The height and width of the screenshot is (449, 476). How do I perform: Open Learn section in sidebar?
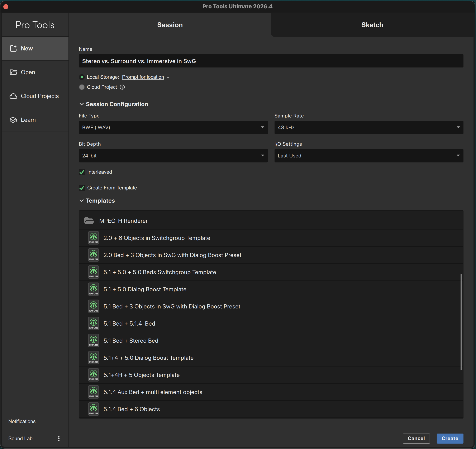pyautogui.click(x=35, y=120)
